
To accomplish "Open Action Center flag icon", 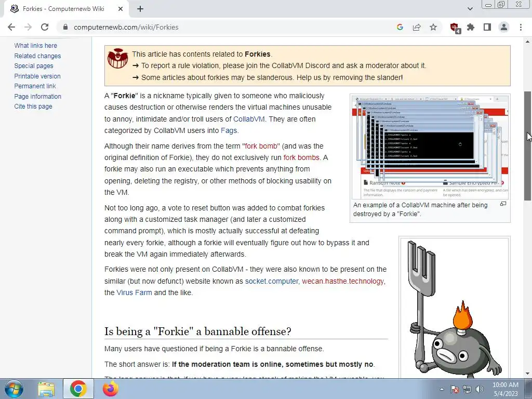I will (455, 389).
